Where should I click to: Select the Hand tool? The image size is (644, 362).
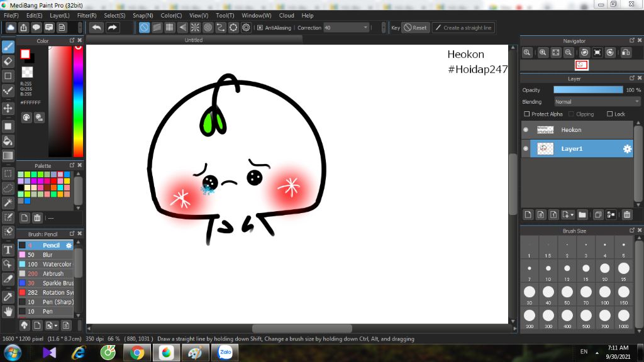pyautogui.click(x=8, y=312)
